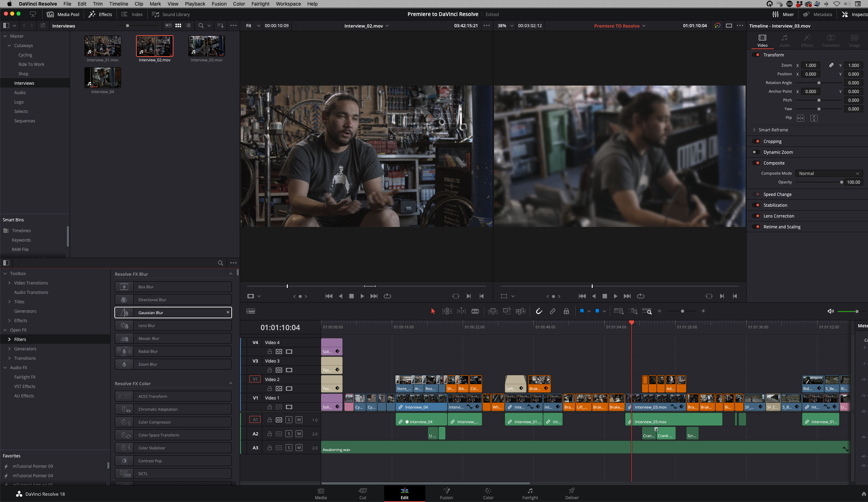This screenshot has width=868, height=502.
Task: Select the arrow selection mode tool
Action: coord(433,311)
